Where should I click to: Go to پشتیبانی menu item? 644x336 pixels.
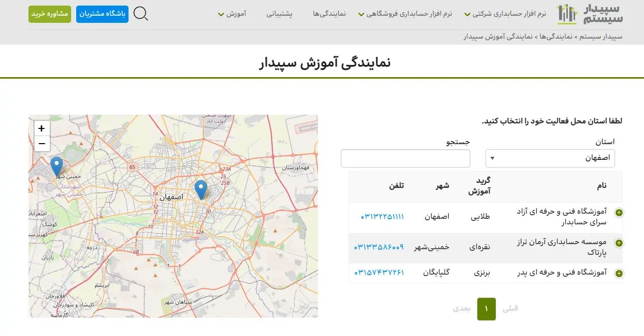coord(280,14)
